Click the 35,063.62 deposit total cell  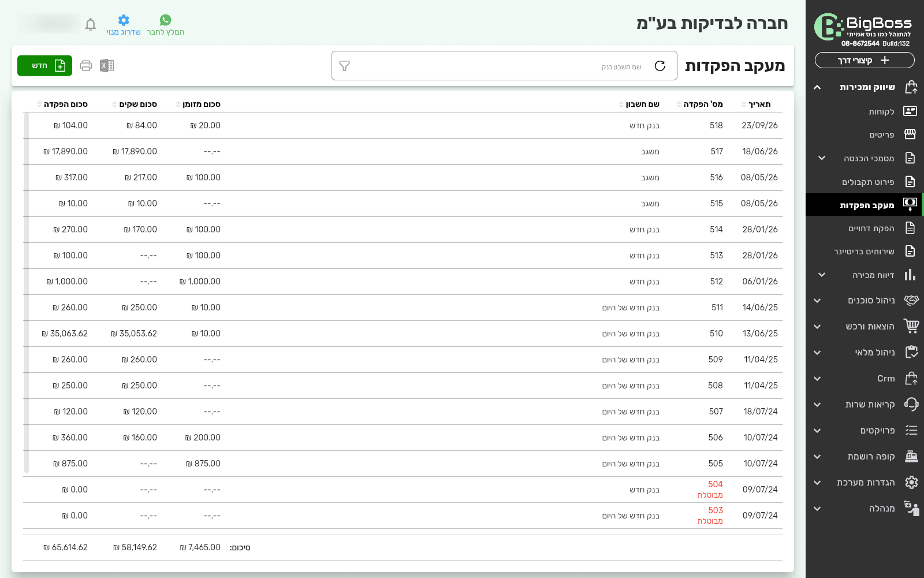[x=65, y=334]
